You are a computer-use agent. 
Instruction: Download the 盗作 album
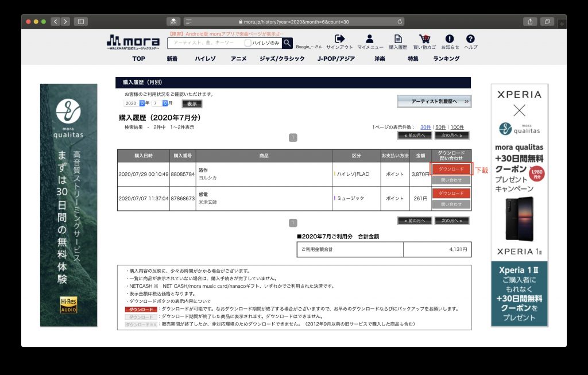(451, 169)
